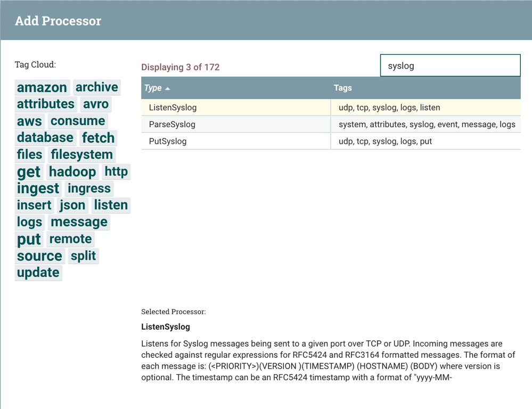Filter by the insert tag
This screenshot has height=409, width=532.
(x=34, y=205)
